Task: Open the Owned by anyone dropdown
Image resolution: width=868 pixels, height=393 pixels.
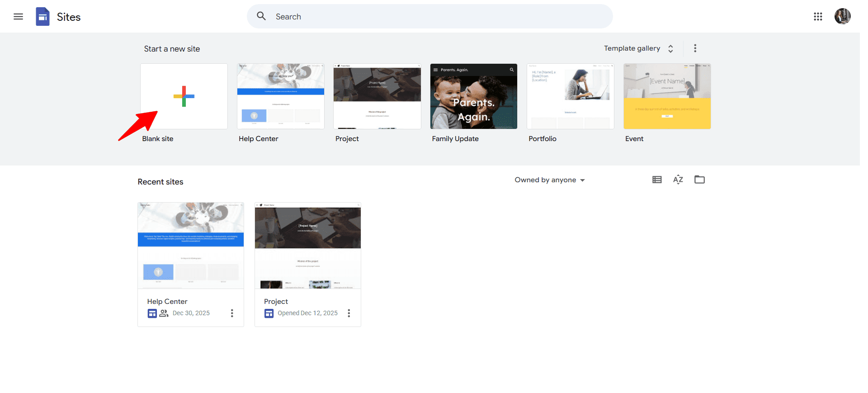Action: pos(550,180)
